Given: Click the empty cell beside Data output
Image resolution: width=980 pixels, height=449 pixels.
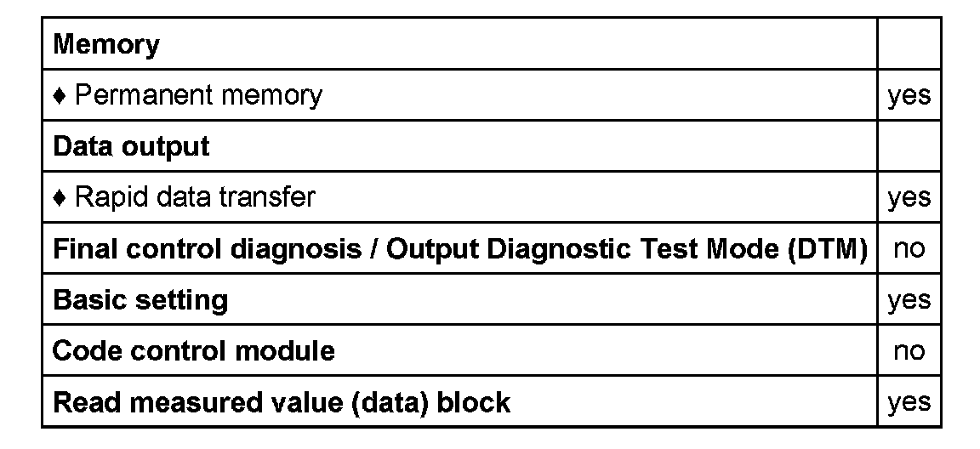Looking at the screenshot, I should pos(909,146).
